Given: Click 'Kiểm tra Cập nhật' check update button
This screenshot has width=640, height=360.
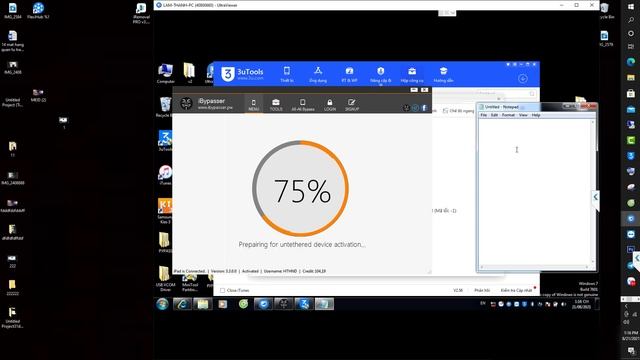Looking at the screenshot, I should click(516, 290).
